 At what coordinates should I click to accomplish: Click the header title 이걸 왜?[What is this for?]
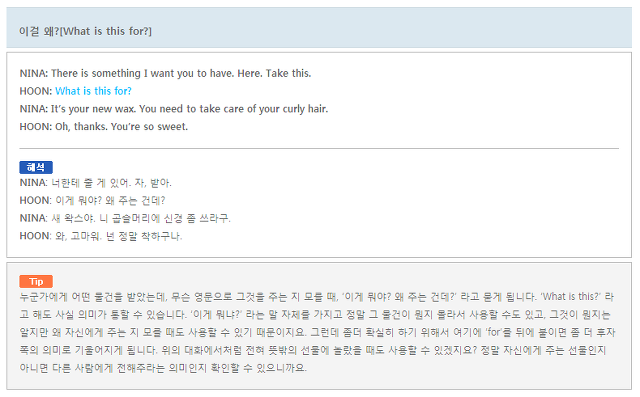[85, 31]
